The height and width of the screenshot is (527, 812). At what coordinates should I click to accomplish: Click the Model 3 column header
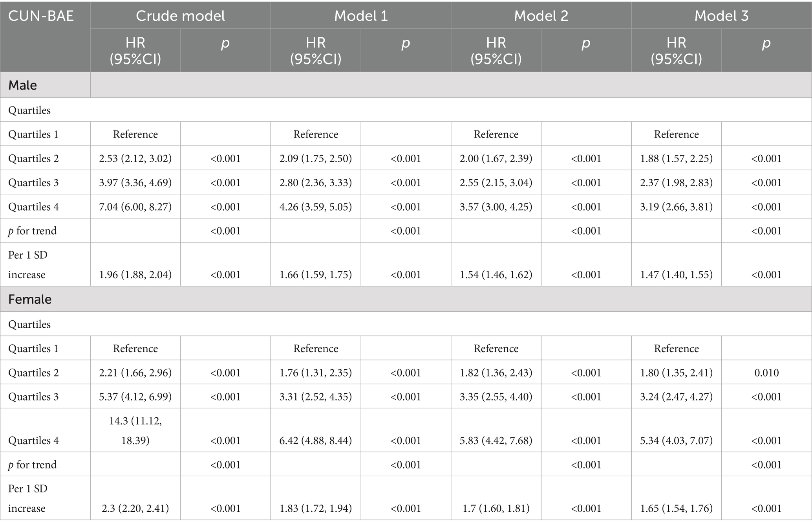(721, 16)
